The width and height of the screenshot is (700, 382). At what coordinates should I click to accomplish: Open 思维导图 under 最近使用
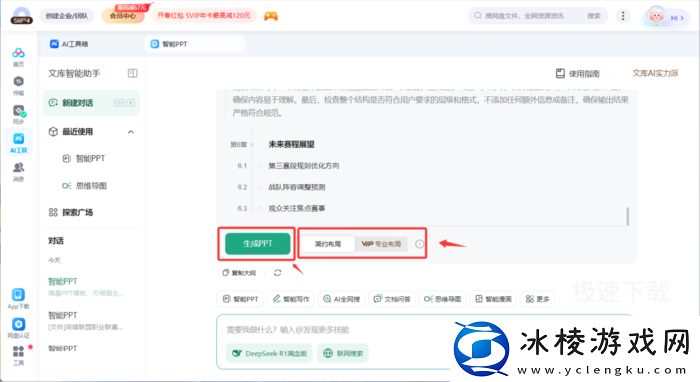(x=84, y=186)
